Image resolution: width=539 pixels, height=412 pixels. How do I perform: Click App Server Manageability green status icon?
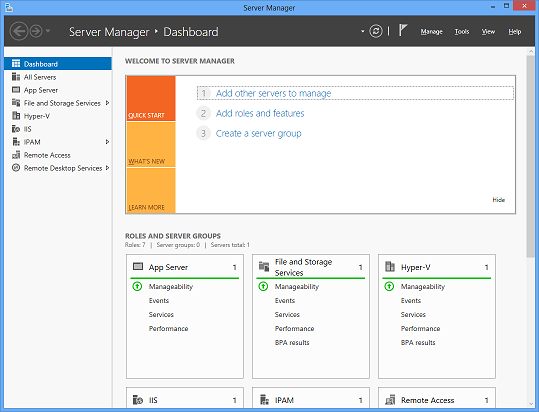point(137,286)
